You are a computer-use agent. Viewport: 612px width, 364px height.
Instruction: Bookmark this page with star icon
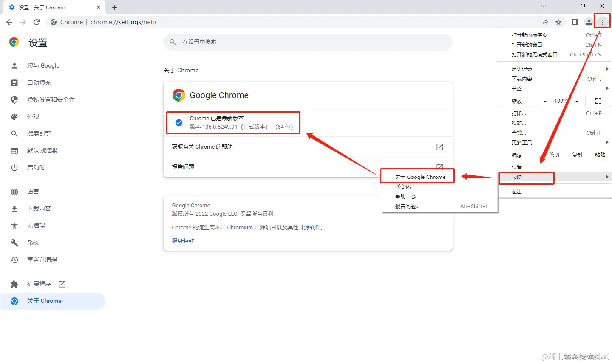click(x=558, y=22)
